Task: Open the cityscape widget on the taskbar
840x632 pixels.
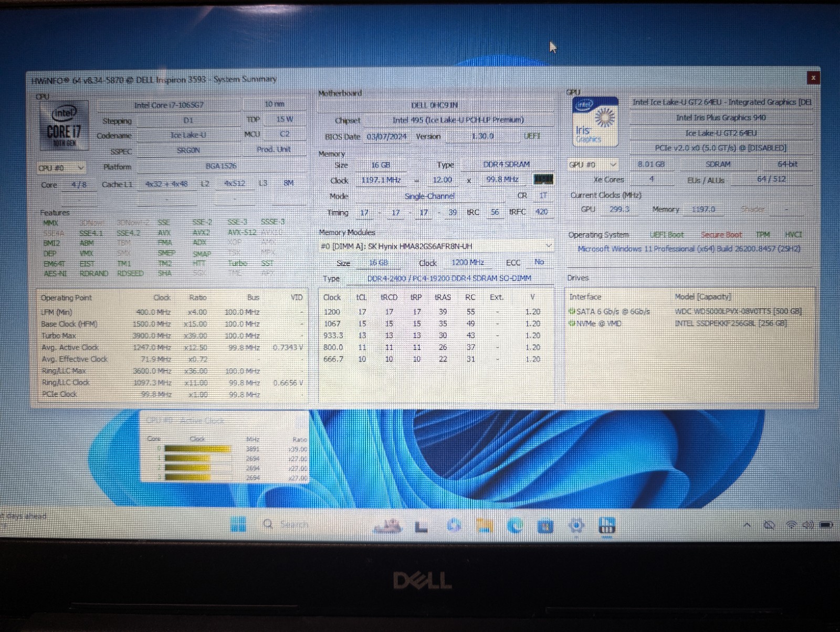Action: (x=387, y=525)
